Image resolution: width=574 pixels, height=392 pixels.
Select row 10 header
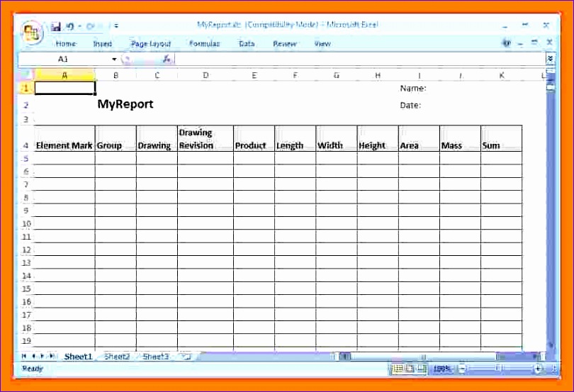(x=26, y=223)
